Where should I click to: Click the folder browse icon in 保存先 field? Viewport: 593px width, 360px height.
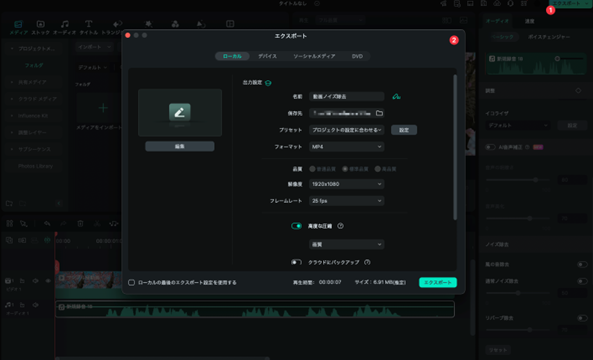(x=379, y=113)
